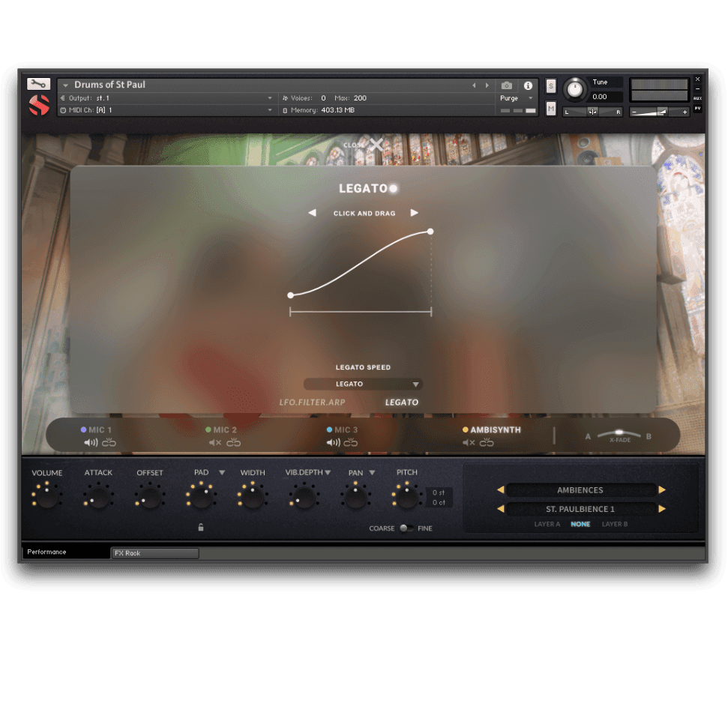Viewport: 728px width, 727px height.
Task: Click the left arrow beside CLICK AND DRAG
Action: coord(313,213)
